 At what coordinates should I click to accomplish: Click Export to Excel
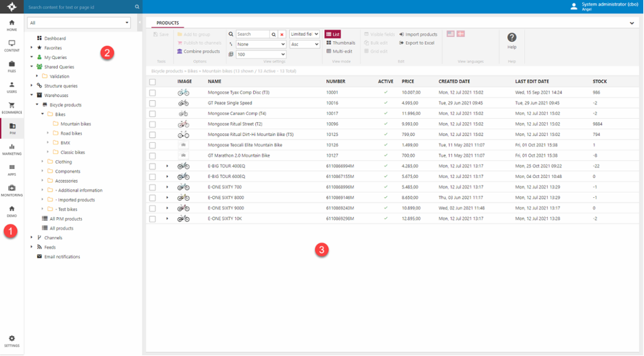pos(417,43)
